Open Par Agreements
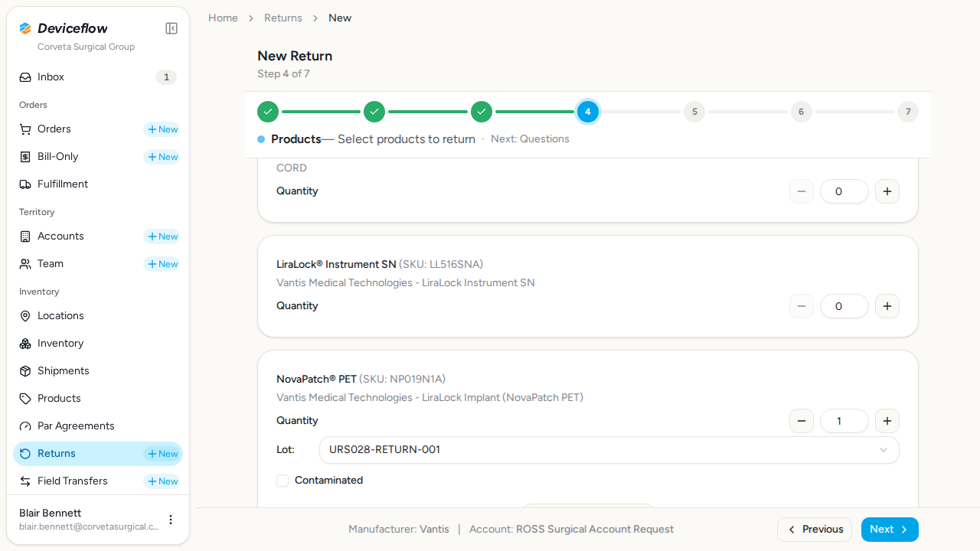980x551 pixels. [98, 426]
